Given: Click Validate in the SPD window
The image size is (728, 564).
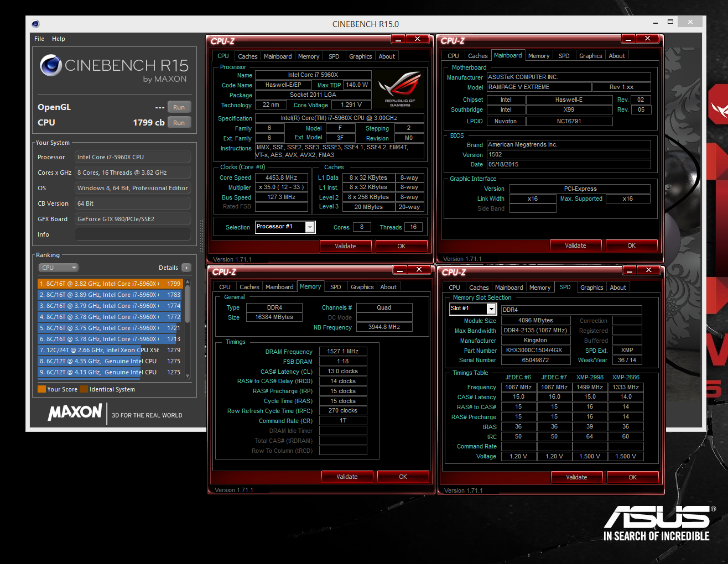Looking at the screenshot, I should 576,477.
